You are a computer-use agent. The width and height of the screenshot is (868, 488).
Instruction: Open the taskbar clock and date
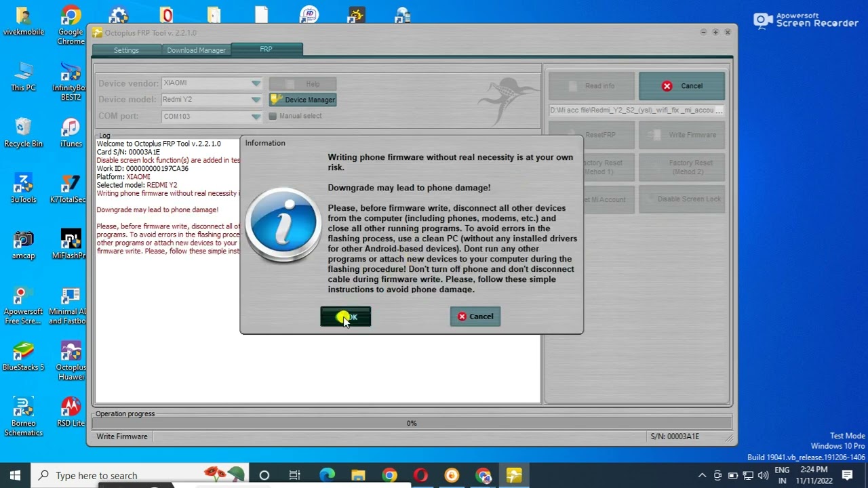[812, 475]
